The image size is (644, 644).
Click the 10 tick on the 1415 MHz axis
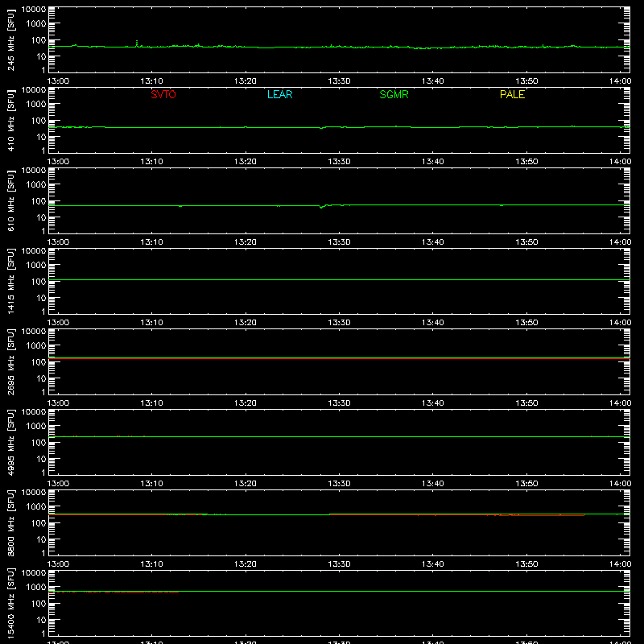coord(41,298)
